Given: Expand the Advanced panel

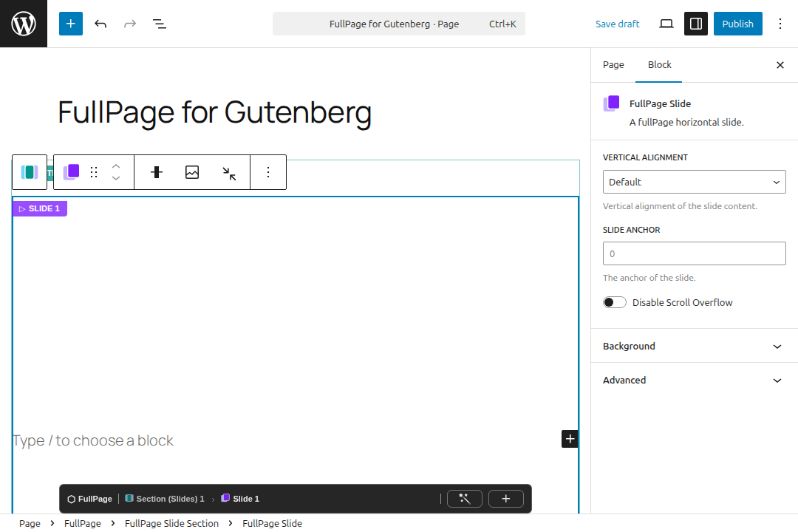Looking at the screenshot, I should coord(694,381).
